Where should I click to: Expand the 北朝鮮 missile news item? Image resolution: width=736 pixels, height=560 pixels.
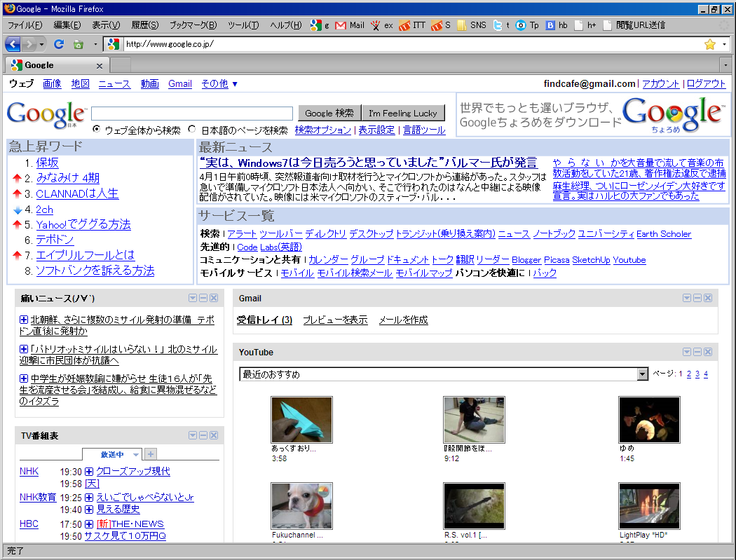click(x=23, y=320)
